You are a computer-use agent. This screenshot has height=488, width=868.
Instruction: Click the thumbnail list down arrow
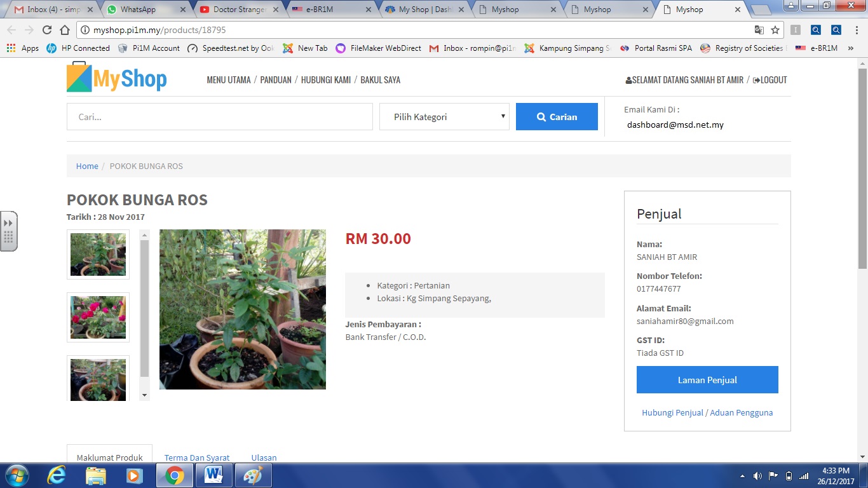click(x=144, y=395)
